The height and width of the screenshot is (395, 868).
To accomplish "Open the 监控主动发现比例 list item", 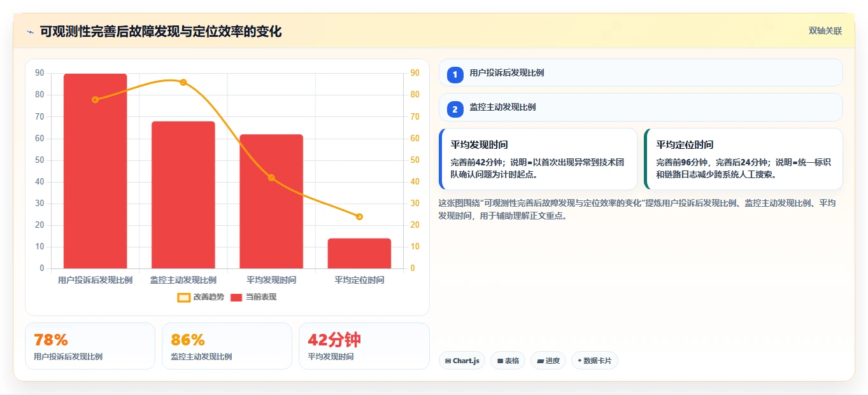I will [x=641, y=107].
